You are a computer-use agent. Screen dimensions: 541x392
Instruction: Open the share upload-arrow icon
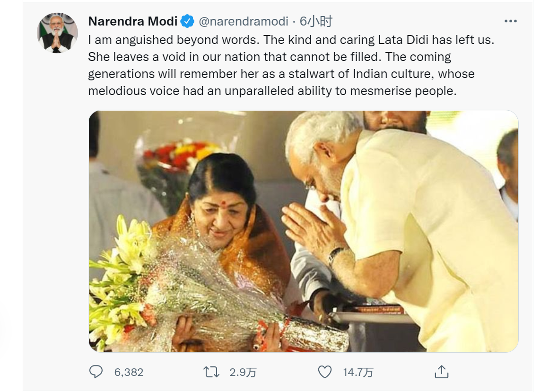(441, 372)
